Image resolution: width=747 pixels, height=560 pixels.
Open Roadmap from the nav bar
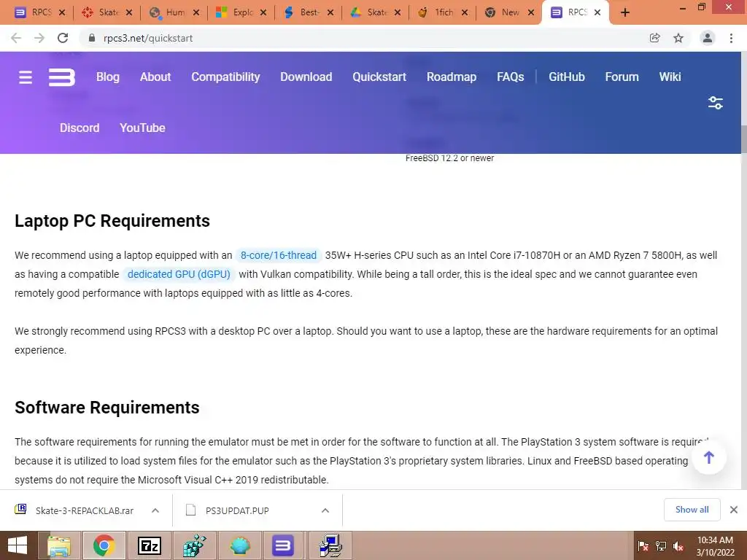click(451, 77)
